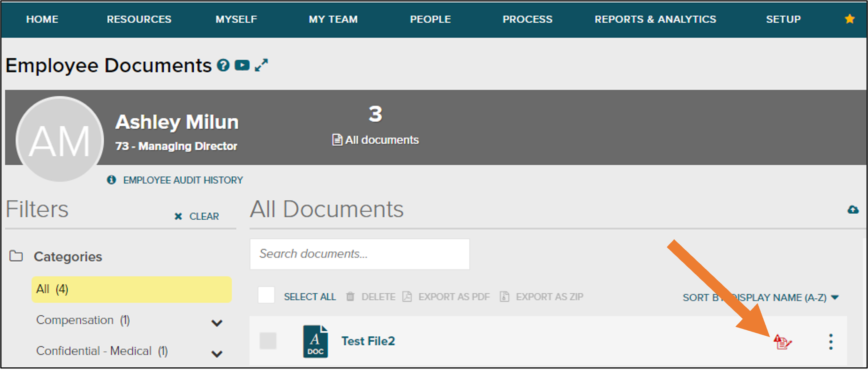
Task: Click the Search documents field
Action: (360, 254)
